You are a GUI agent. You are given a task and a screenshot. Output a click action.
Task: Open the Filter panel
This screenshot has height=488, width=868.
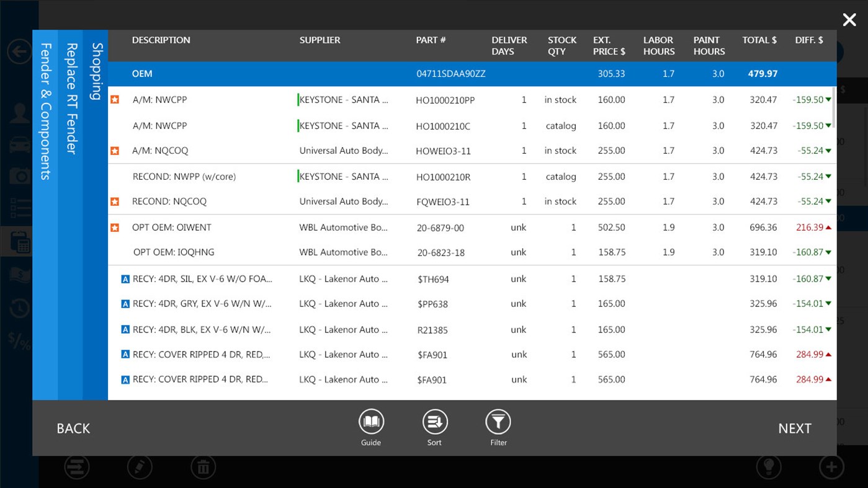(498, 420)
